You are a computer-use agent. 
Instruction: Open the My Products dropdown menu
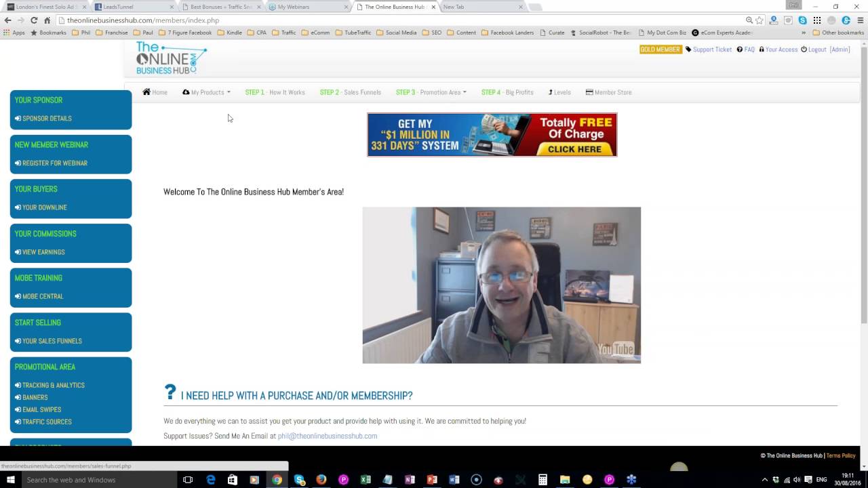point(206,92)
